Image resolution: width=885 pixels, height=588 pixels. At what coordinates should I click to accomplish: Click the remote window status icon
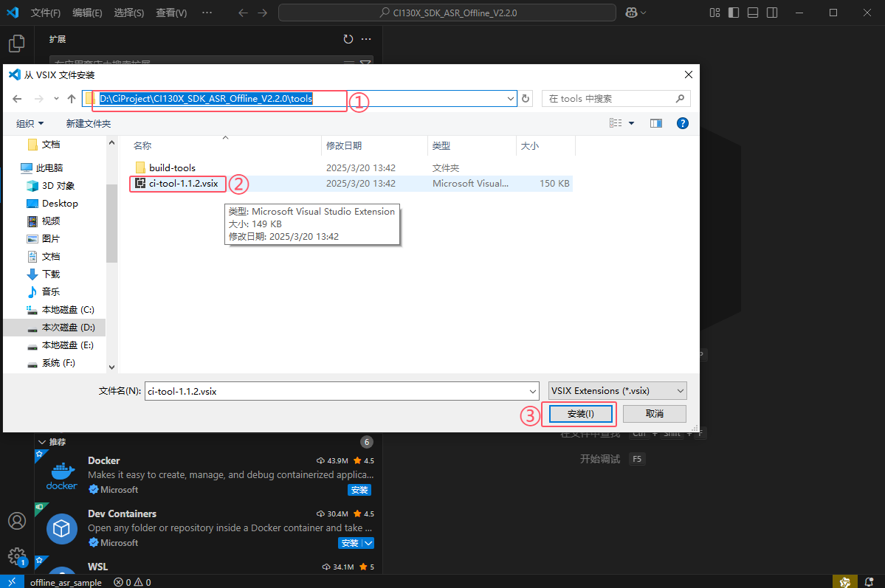pos(12,582)
